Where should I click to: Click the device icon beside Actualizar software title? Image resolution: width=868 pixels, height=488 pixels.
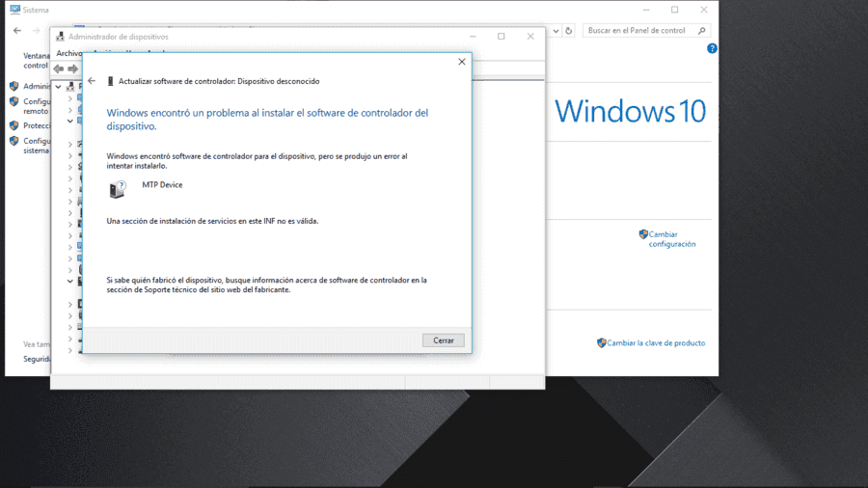tap(110, 81)
